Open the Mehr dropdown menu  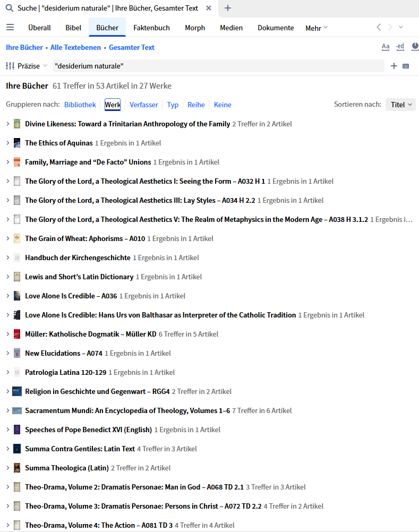tap(316, 28)
